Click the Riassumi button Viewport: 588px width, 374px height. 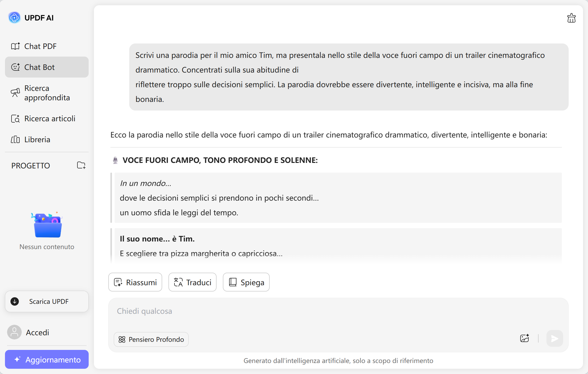click(135, 282)
